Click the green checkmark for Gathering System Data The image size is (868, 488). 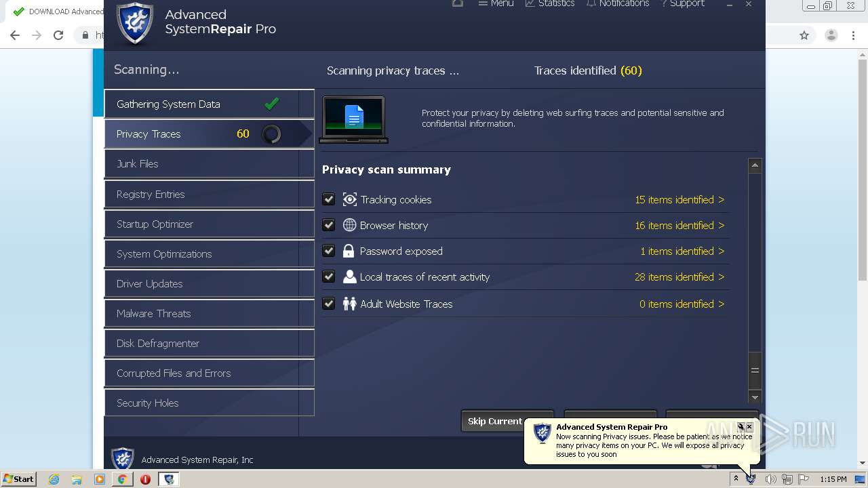coord(272,104)
